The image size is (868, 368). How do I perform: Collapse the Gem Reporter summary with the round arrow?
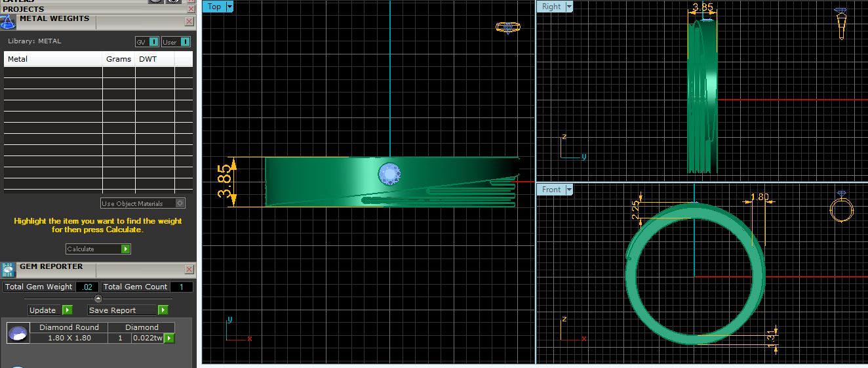[x=98, y=298]
